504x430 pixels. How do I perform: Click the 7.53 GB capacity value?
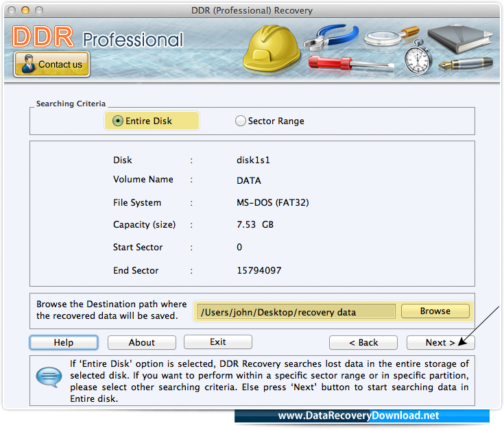255,224
